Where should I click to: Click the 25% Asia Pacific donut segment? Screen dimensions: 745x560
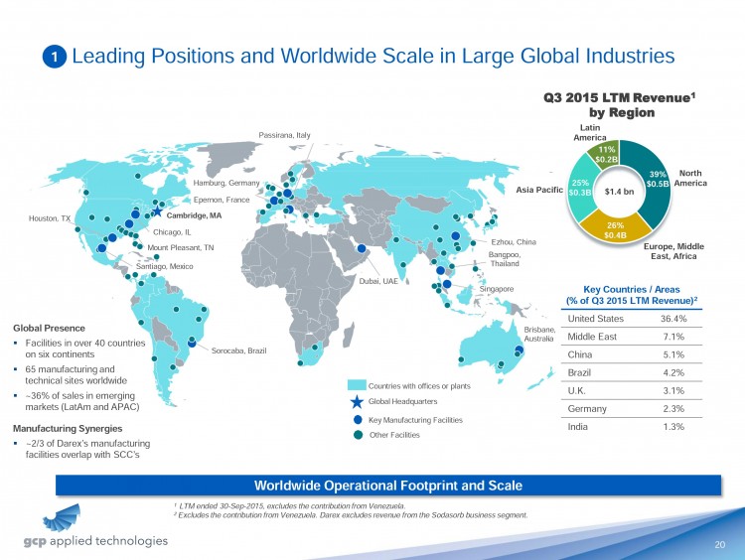point(583,189)
